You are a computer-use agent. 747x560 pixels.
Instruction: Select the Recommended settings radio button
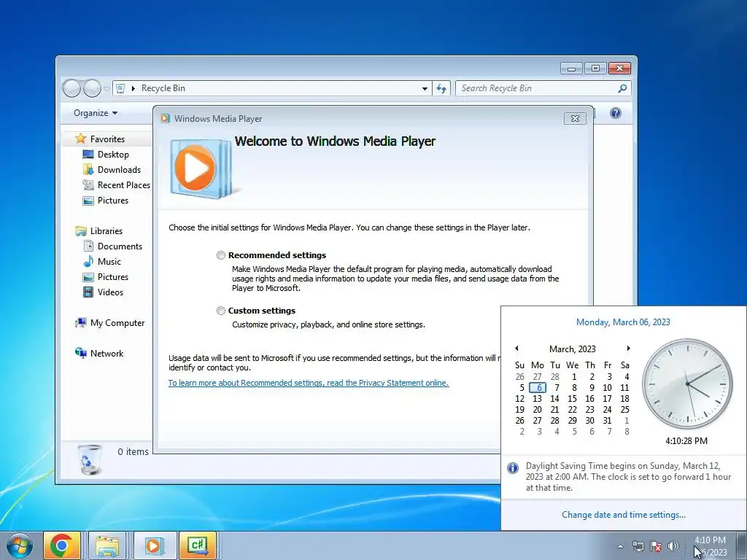click(x=220, y=255)
